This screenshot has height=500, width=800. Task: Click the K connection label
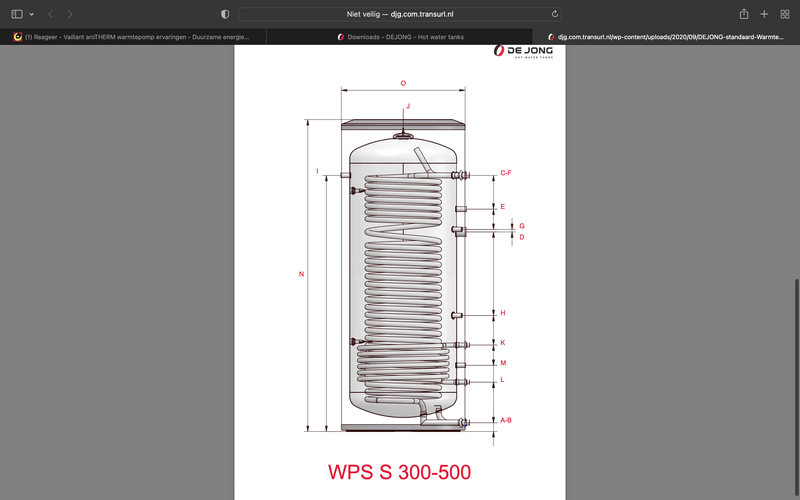click(x=503, y=343)
